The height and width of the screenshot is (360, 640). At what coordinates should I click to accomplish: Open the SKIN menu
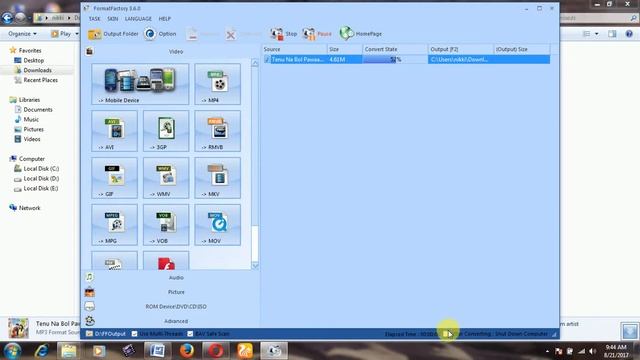coord(113,19)
